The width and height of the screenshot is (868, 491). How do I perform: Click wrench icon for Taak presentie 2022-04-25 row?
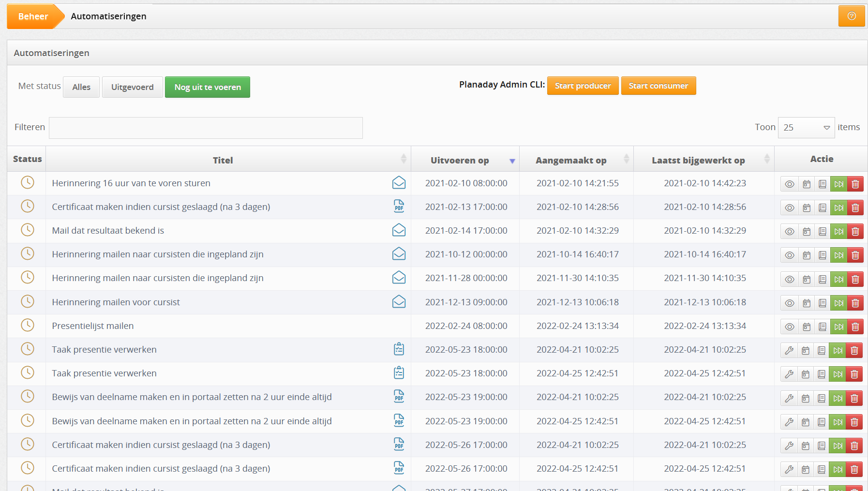pos(789,374)
